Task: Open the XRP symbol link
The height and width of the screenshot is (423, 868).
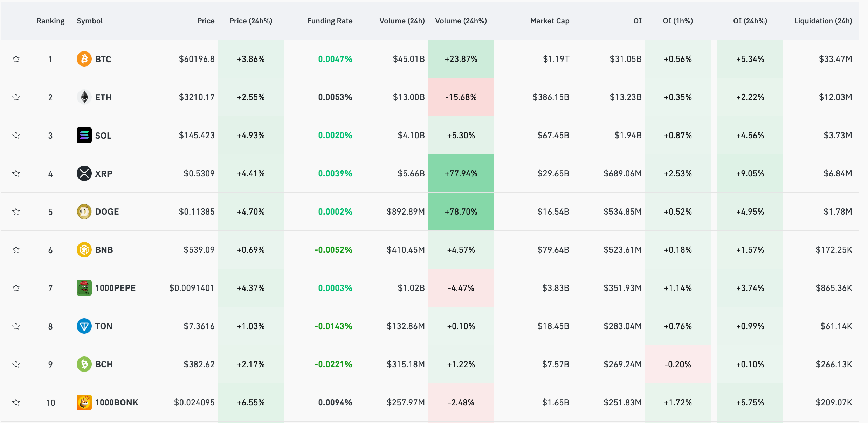Action: coord(104,174)
